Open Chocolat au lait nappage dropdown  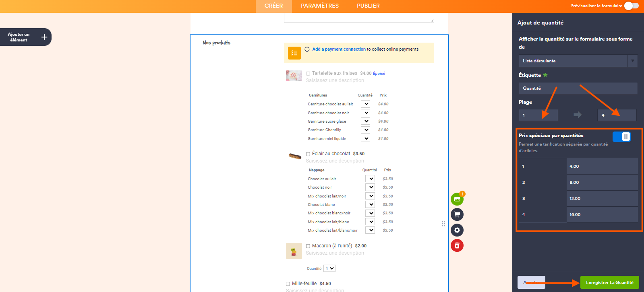[x=370, y=179]
